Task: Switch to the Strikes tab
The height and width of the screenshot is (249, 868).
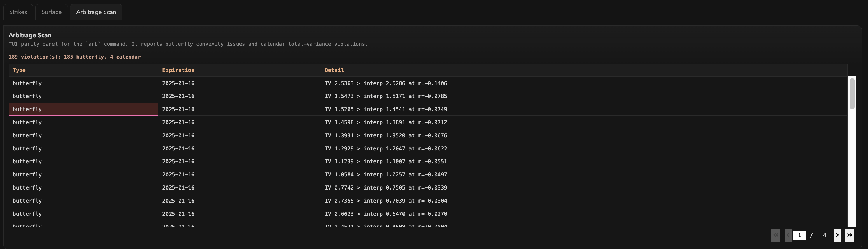Action: [18, 12]
